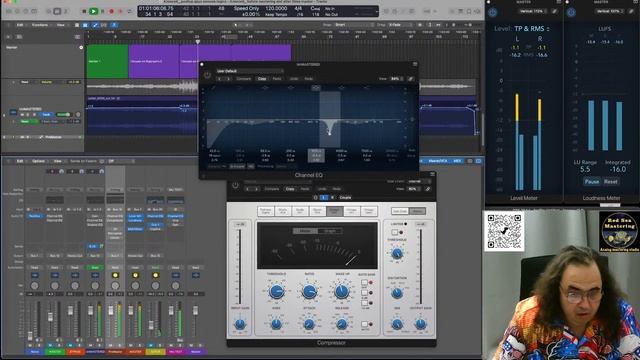Click the red Record button in transport

(x=111, y=11)
